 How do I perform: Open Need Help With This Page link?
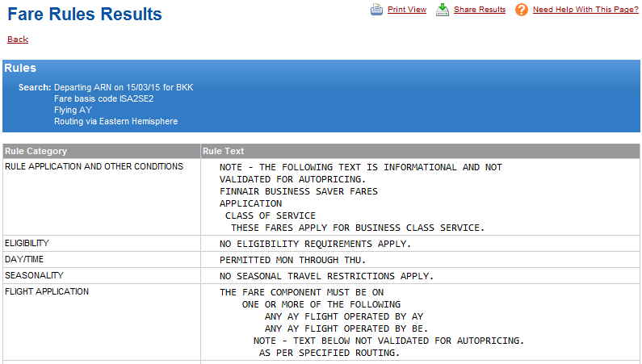pos(585,10)
